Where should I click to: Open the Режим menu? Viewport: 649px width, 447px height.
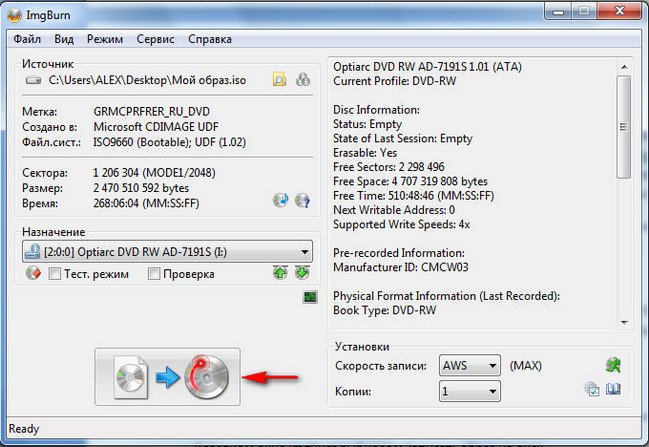pyautogui.click(x=105, y=39)
